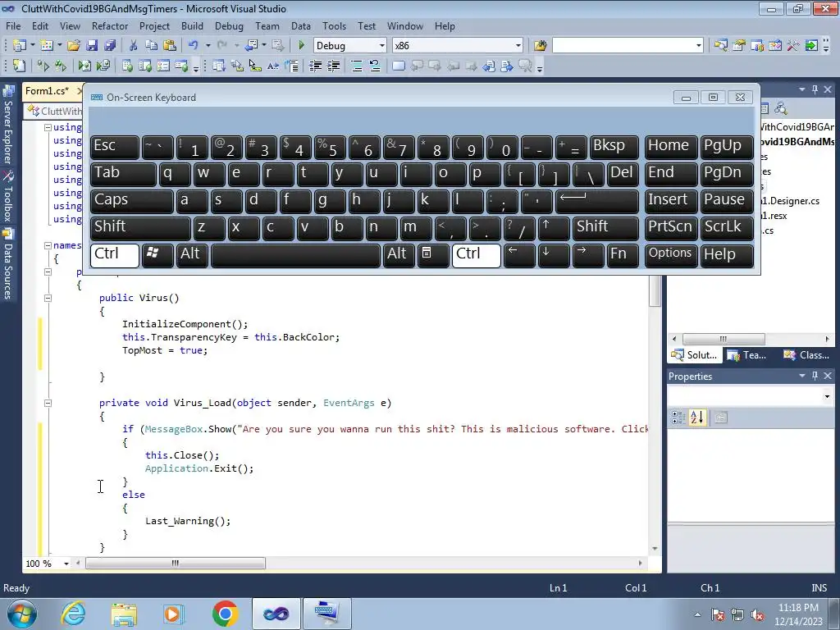Open Solution Explorer from toolbar icon

pyautogui.click(x=720, y=46)
